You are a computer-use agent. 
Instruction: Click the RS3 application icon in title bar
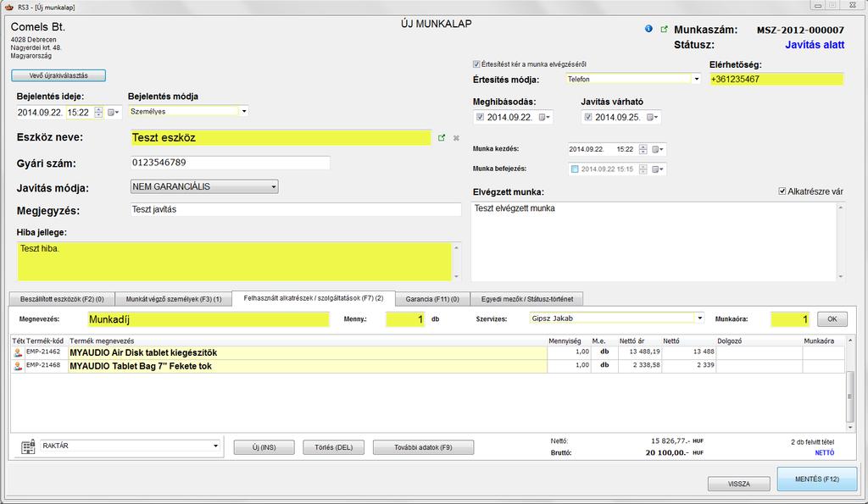tap(8, 7)
